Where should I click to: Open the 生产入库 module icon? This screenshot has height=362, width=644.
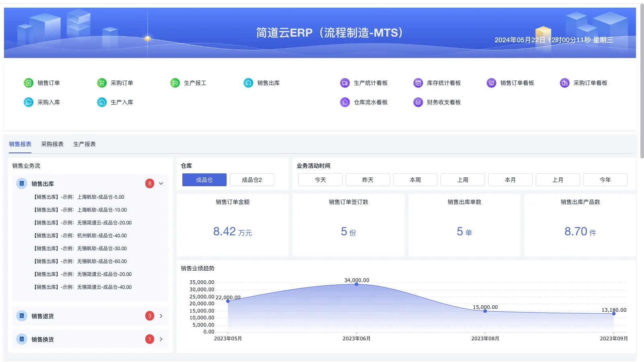(x=101, y=102)
